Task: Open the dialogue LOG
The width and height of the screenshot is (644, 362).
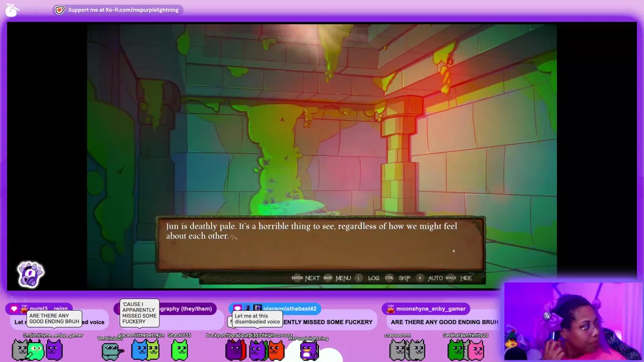Action: point(373,278)
